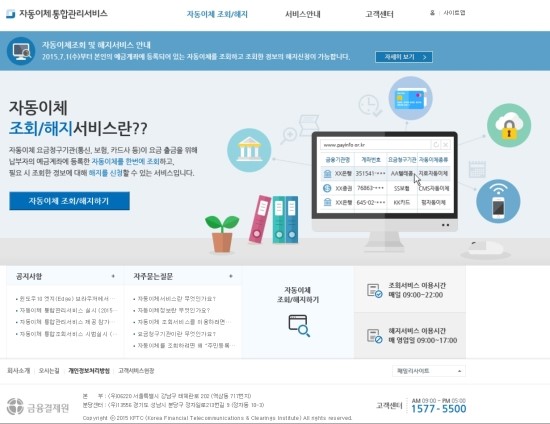Click the site logo 자동이체 통합관리서비스
This screenshot has width=550, height=424.
pyautogui.click(x=57, y=14)
